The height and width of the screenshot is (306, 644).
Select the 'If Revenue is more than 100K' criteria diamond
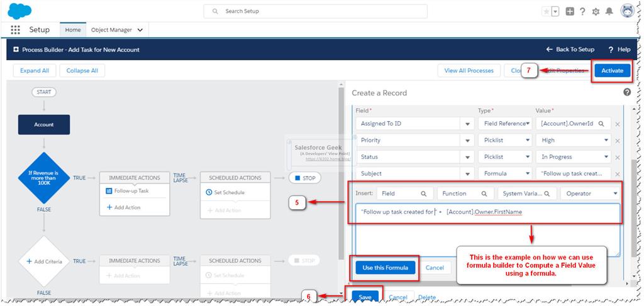[x=44, y=178]
